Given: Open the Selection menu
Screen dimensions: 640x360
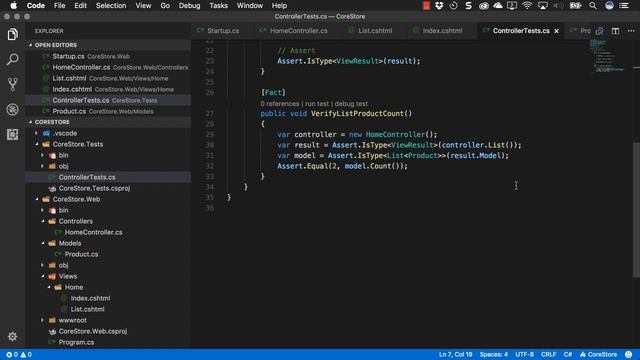Looking at the screenshot, I should point(111,5).
